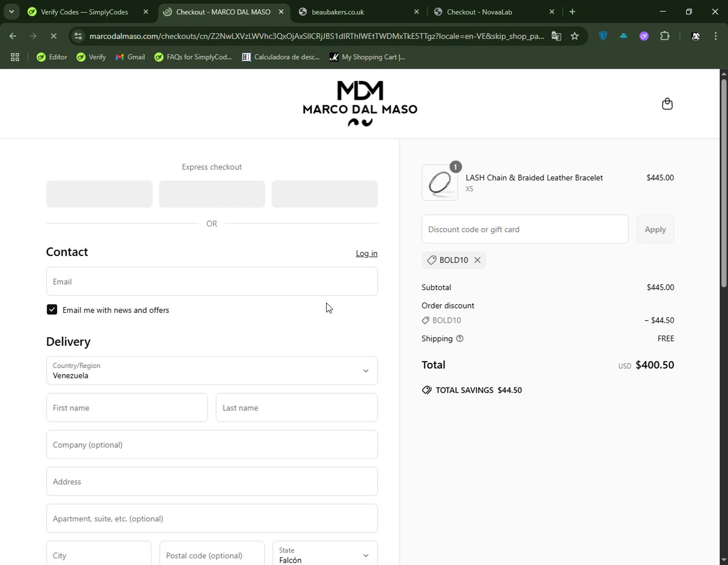Open the translate page icon
728x565 pixels.
coord(556,36)
